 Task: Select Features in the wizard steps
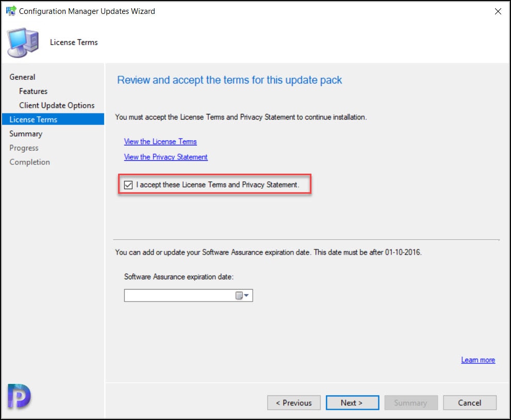click(x=33, y=91)
